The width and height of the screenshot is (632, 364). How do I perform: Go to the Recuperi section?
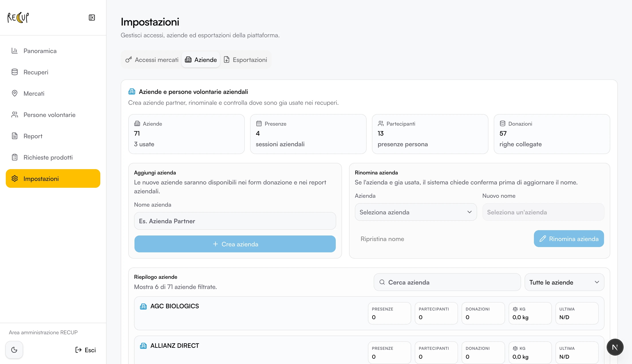click(53, 72)
